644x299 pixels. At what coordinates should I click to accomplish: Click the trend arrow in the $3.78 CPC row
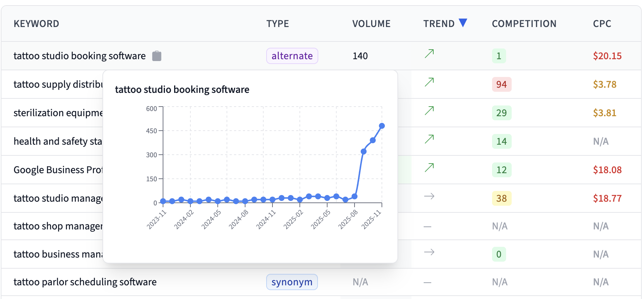coord(429,82)
